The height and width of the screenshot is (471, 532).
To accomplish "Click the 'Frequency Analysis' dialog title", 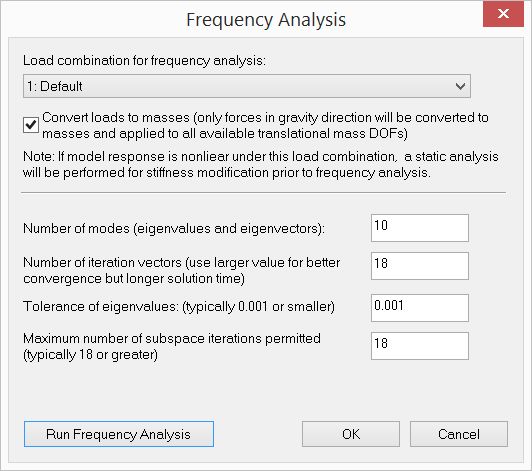I will click(266, 20).
